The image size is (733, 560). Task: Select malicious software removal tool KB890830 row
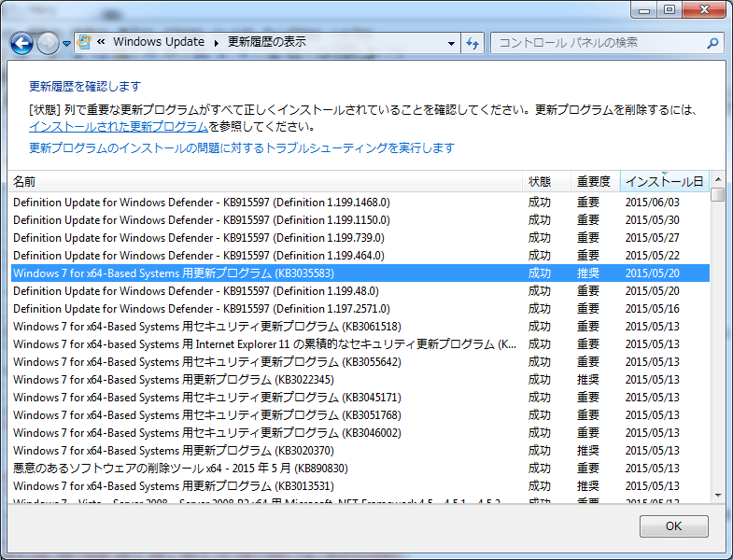360,469
